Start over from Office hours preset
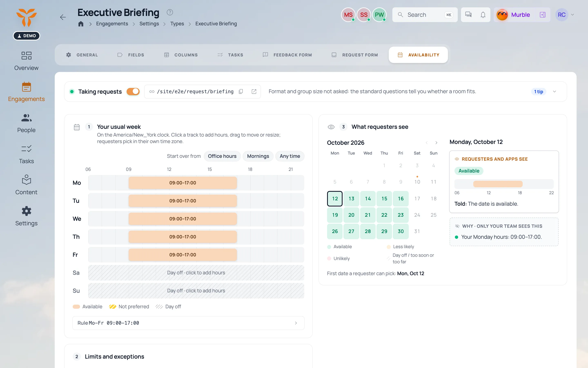Viewport: 588px width, 368px height. click(222, 156)
